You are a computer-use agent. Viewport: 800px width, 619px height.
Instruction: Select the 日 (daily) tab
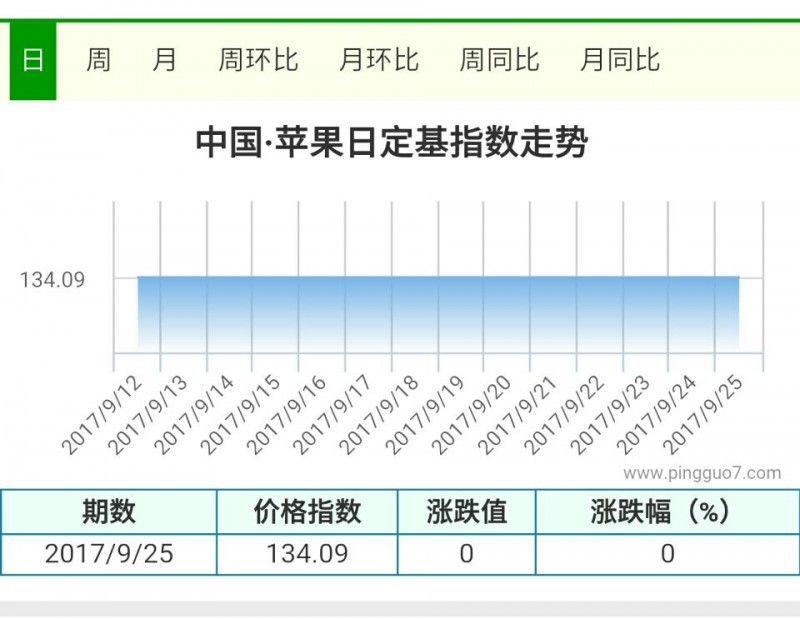click(33, 60)
